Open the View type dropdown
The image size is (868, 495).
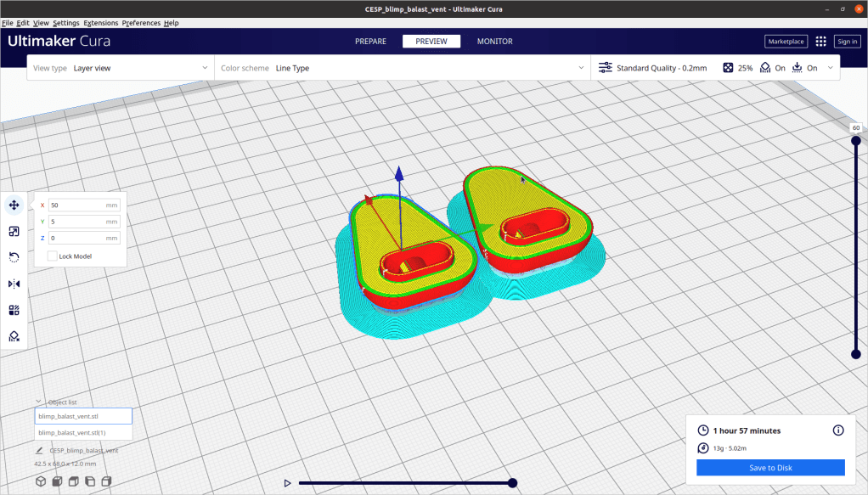[x=120, y=68]
